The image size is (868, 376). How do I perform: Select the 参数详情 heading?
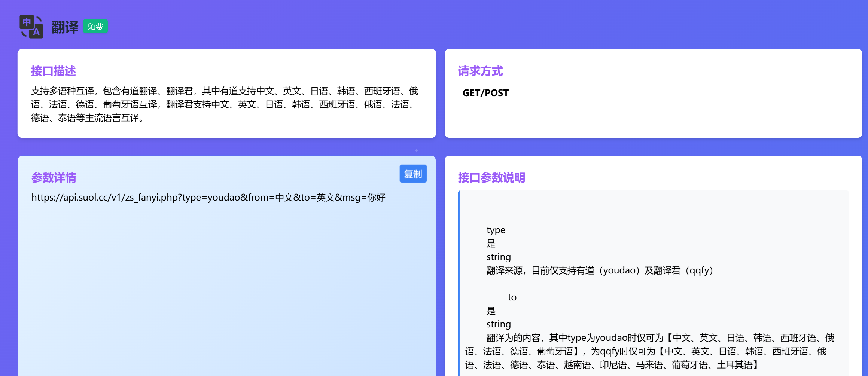click(x=54, y=177)
